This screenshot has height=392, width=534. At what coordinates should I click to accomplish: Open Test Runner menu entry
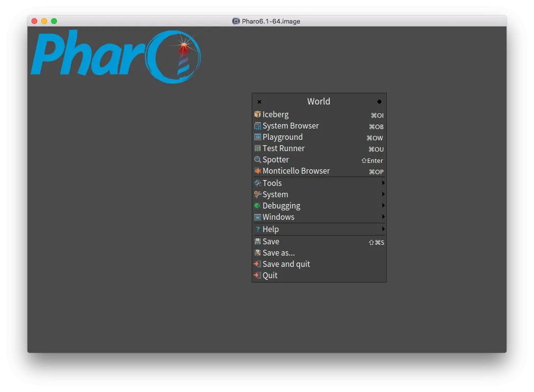(x=319, y=148)
